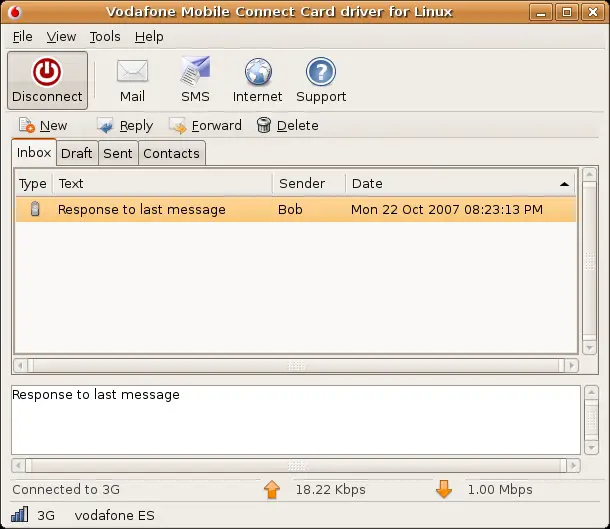This screenshot has width=610, height=529.
Task: Click the 1.00 Mbps download value
Action: [x=500, y=489]
